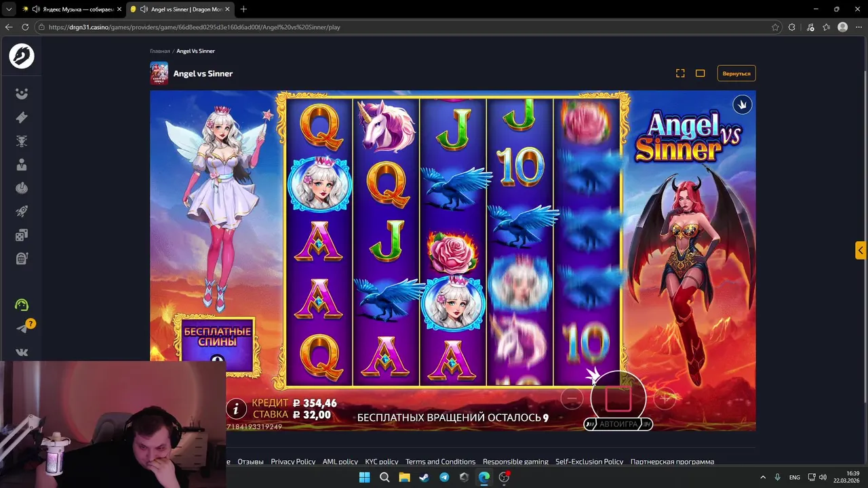868x488 pixels.
Task: Close the Яндекс Музыка tab
Action: 119,9
